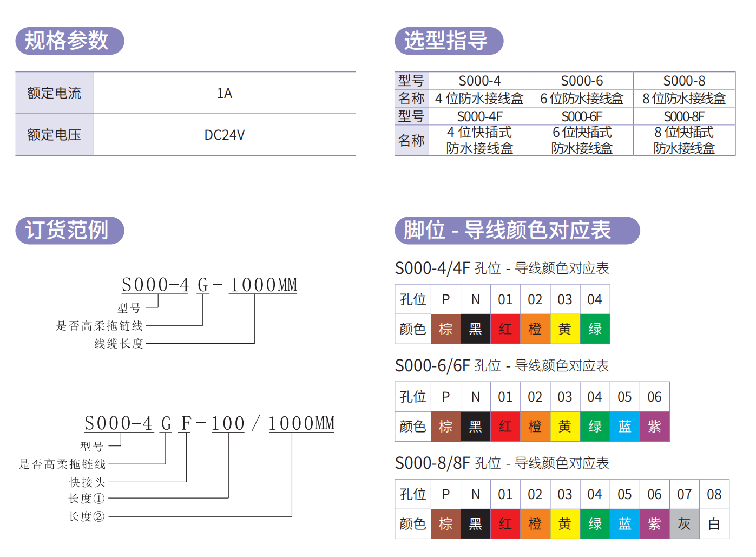Click the S000-6/6F 孔位 table title
The width and height of the screenshot is (756, 557).
coord(502,365)
